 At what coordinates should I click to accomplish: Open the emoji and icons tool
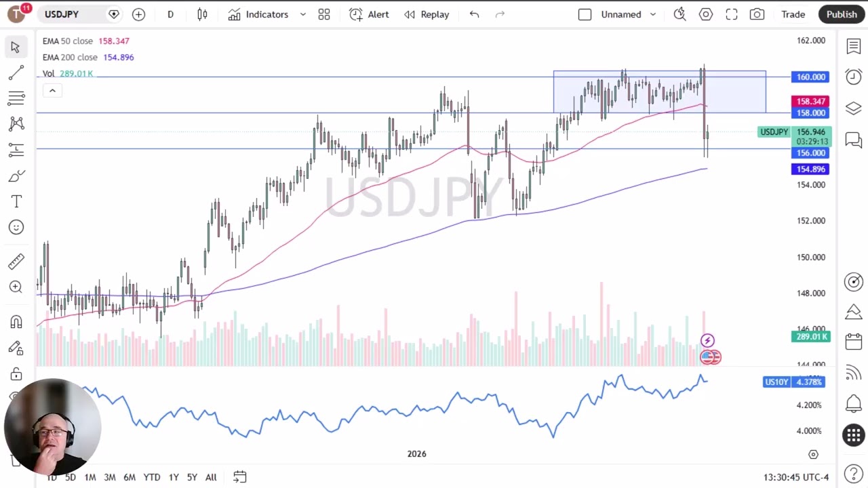[x=16, y=227]
